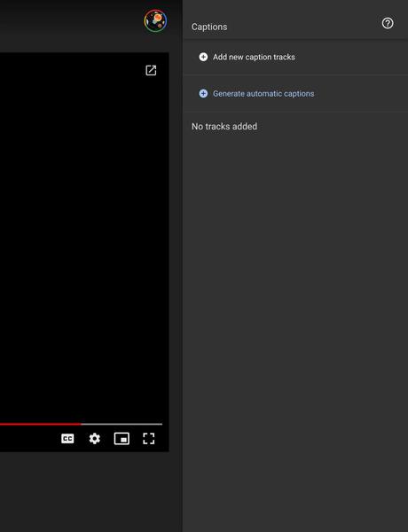Click plus icon beside Generate automatic captions

tap(203, 93)
